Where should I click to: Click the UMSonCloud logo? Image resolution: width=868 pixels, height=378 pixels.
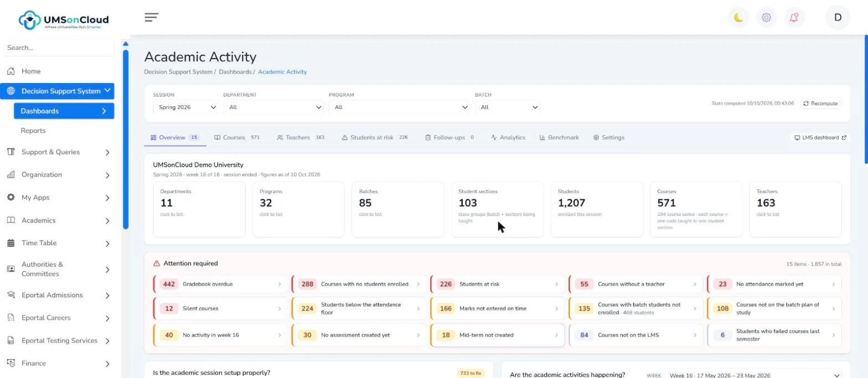64,20
